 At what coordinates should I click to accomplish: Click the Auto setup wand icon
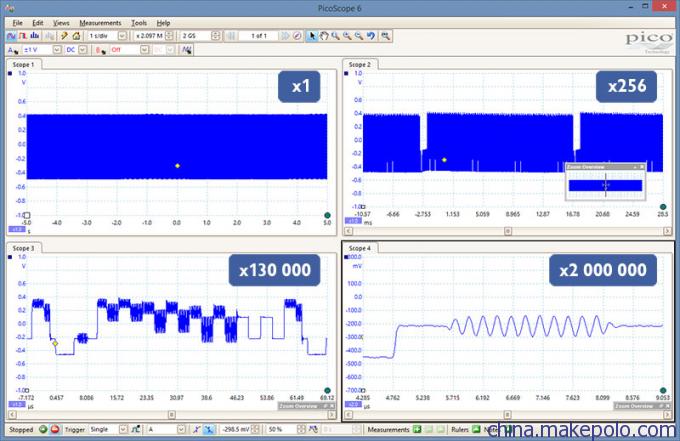pyautogui.click(x=64, y=36)
